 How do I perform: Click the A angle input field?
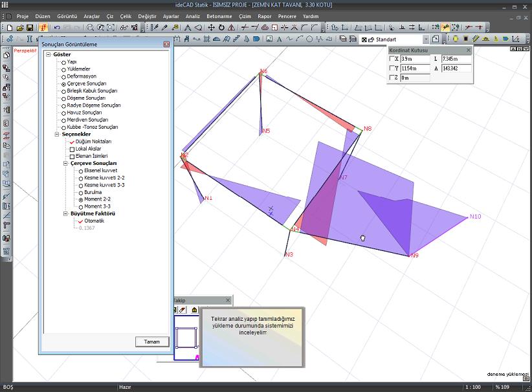click(x=456, y=68)
